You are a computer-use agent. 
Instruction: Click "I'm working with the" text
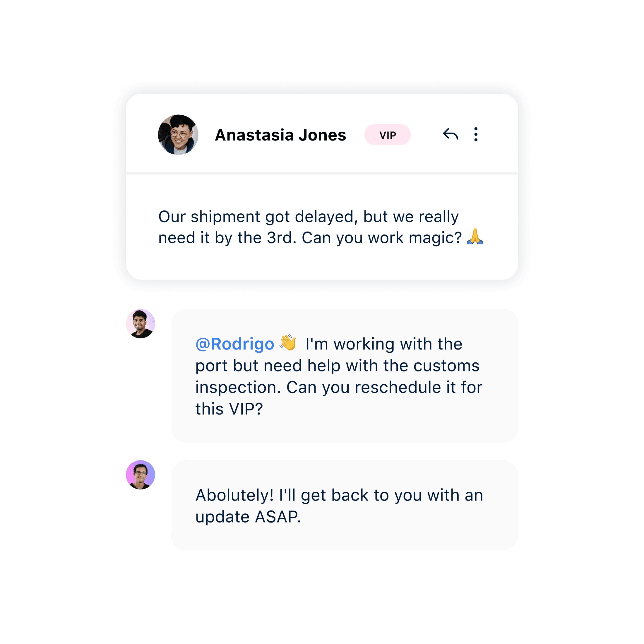tap(384, 344)
